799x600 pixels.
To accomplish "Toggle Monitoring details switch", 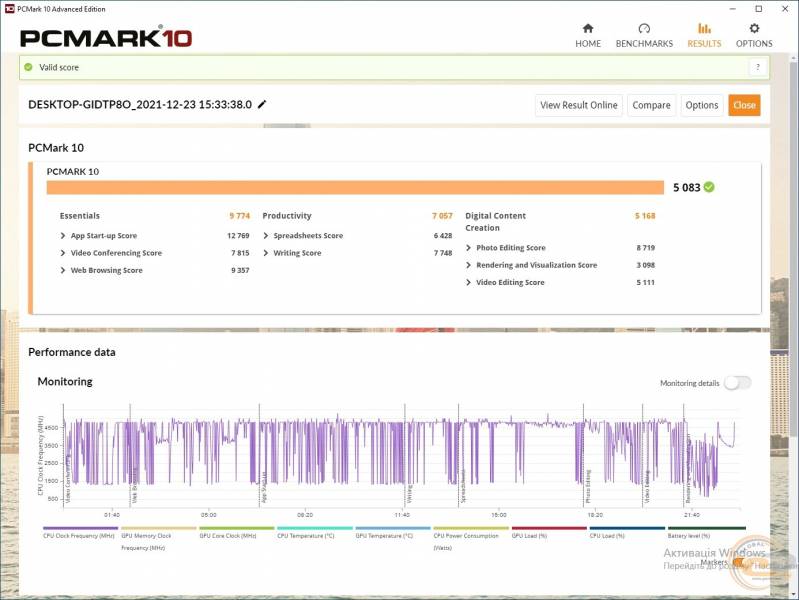I will coord(737,383).
